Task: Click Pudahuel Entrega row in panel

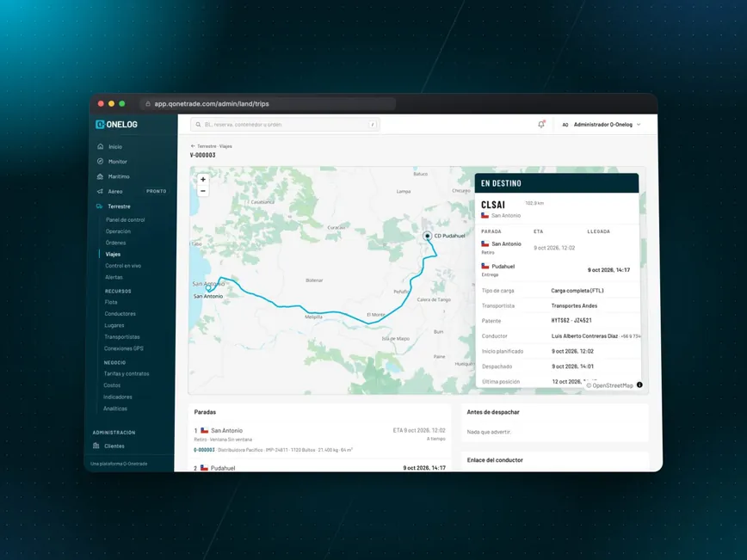Action: 557,270
